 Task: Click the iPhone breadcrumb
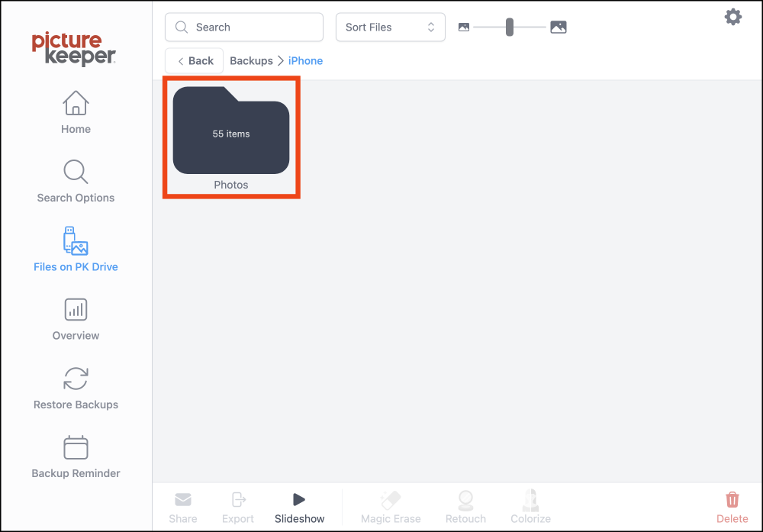click(306, 61)
